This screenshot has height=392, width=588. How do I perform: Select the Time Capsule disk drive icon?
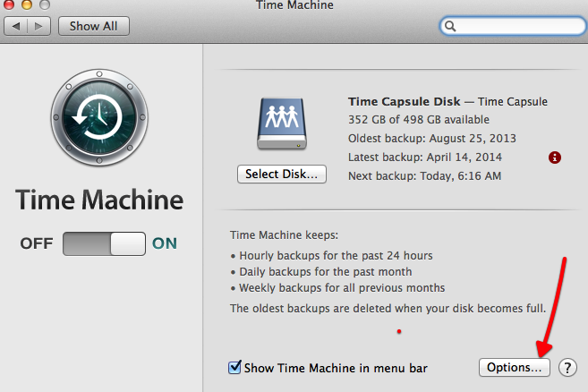282,125
